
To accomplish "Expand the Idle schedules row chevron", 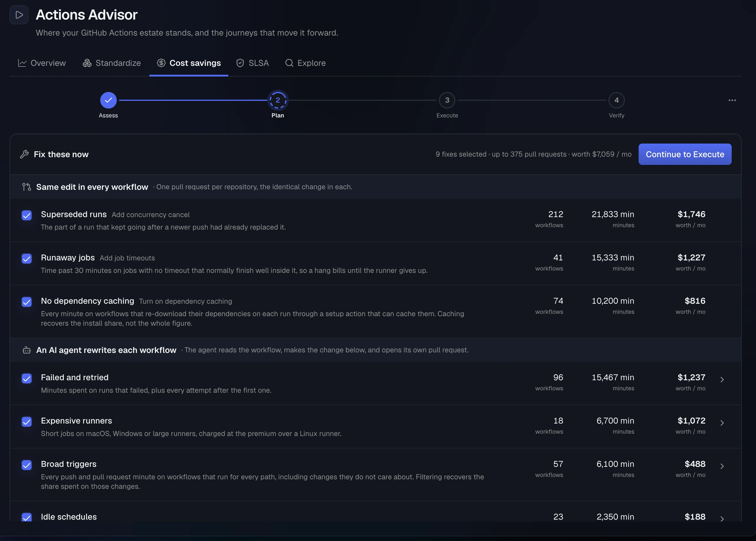I will [722, 519].
